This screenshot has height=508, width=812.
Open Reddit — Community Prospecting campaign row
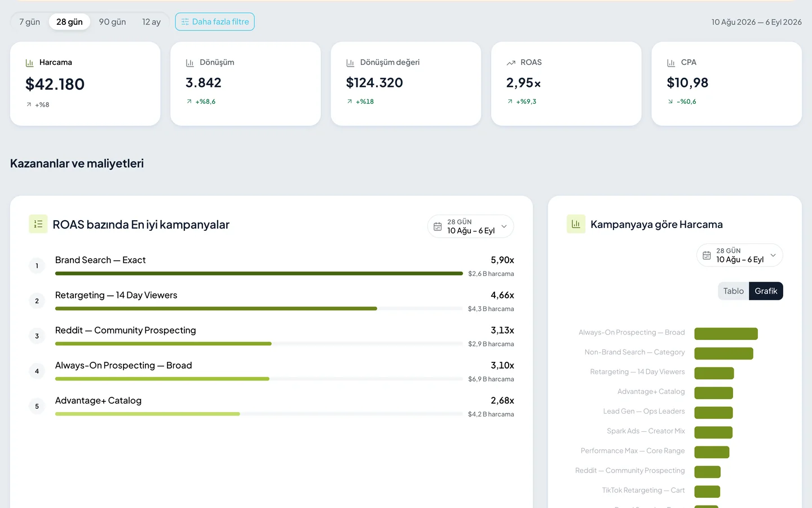[271, 336]
